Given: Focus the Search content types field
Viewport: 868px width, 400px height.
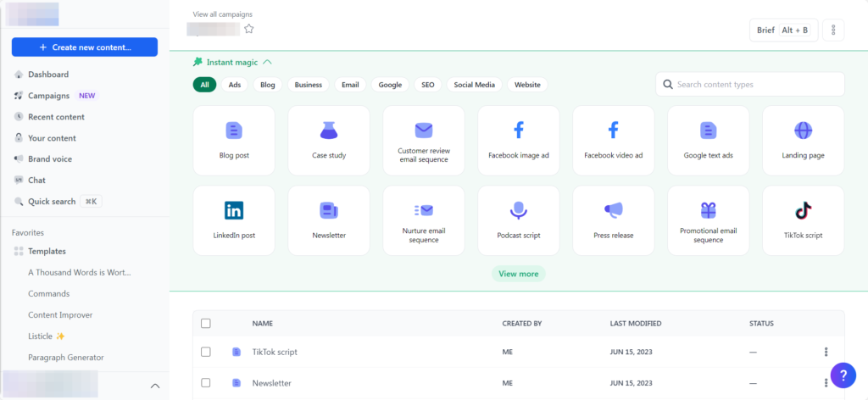Looking at the screenshot, I should 750,85.
